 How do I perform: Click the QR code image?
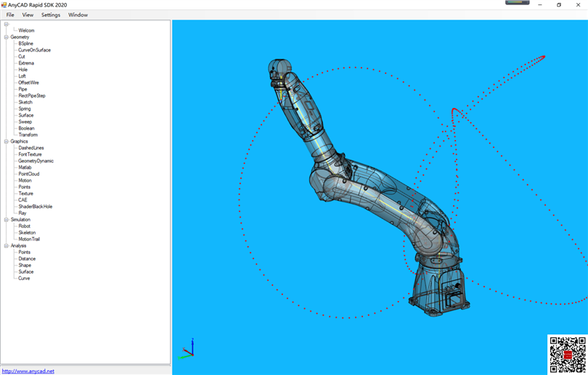[566, 354]
